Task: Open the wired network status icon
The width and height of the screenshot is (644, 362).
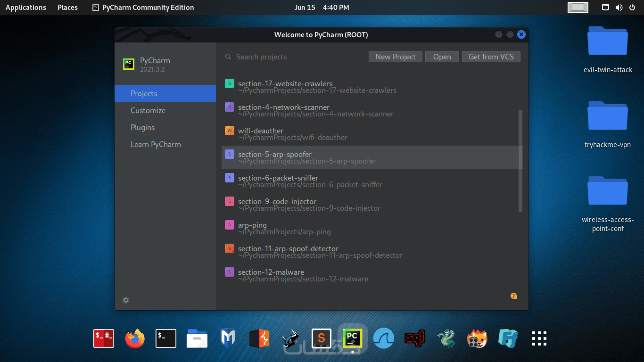Action: [x=606, y=8]
